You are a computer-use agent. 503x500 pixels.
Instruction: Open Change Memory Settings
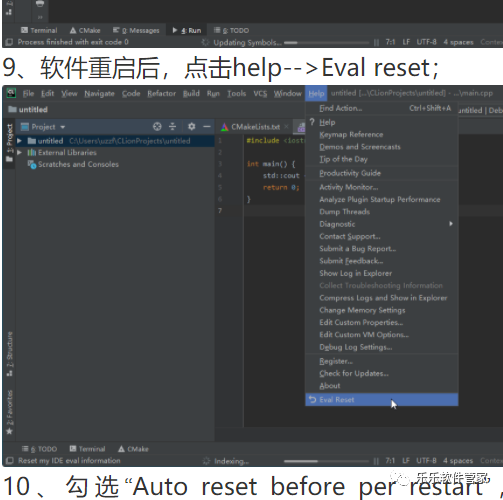point(382,310)
